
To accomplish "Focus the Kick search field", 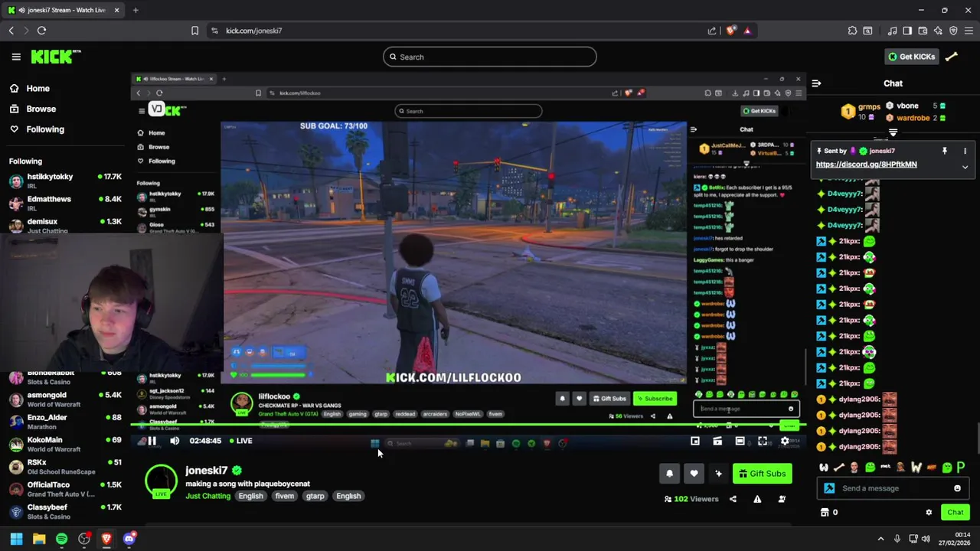I will [x=490, y=57].
